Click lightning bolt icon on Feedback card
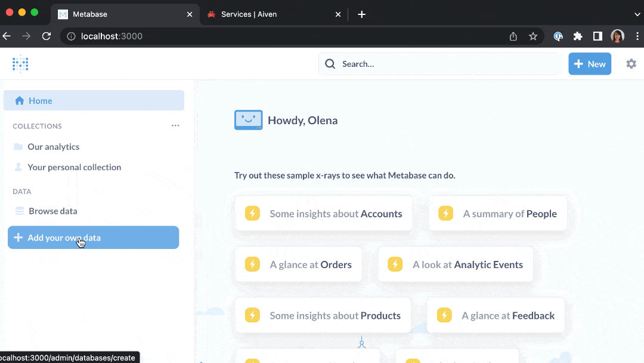Screen dimensions: 644x363 click(x=444, y=315)
